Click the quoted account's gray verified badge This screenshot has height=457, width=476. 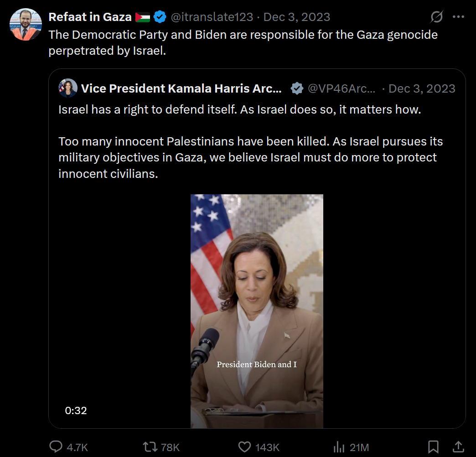297,88
